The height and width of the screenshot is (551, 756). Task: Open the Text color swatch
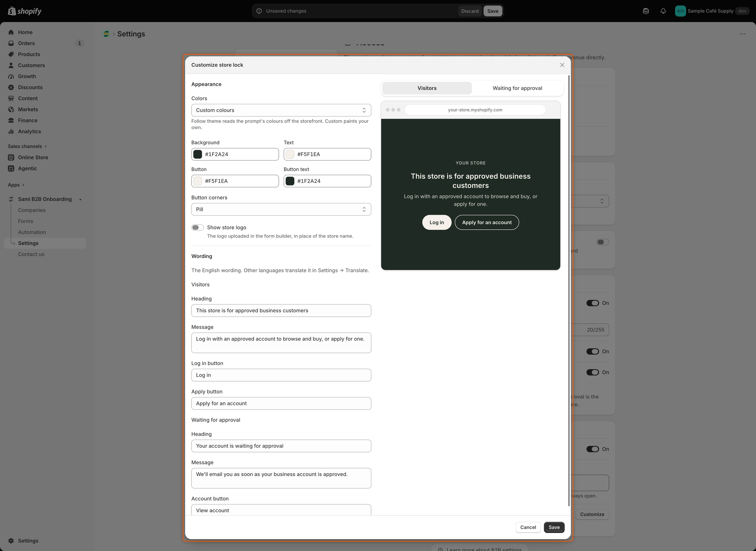click(x=290, y=154)
